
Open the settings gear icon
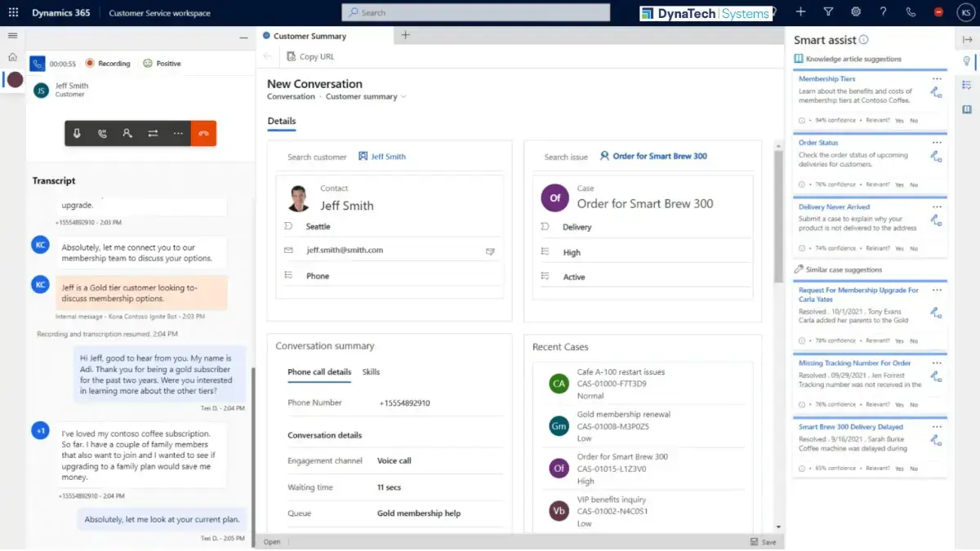pos(856,12)
